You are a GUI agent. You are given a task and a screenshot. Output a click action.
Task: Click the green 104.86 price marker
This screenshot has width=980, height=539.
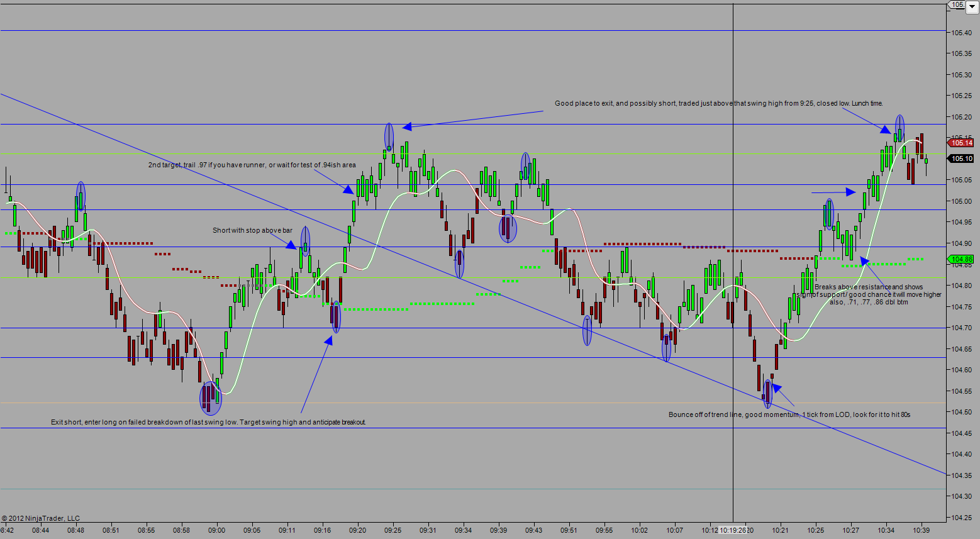tap(962, 259)
